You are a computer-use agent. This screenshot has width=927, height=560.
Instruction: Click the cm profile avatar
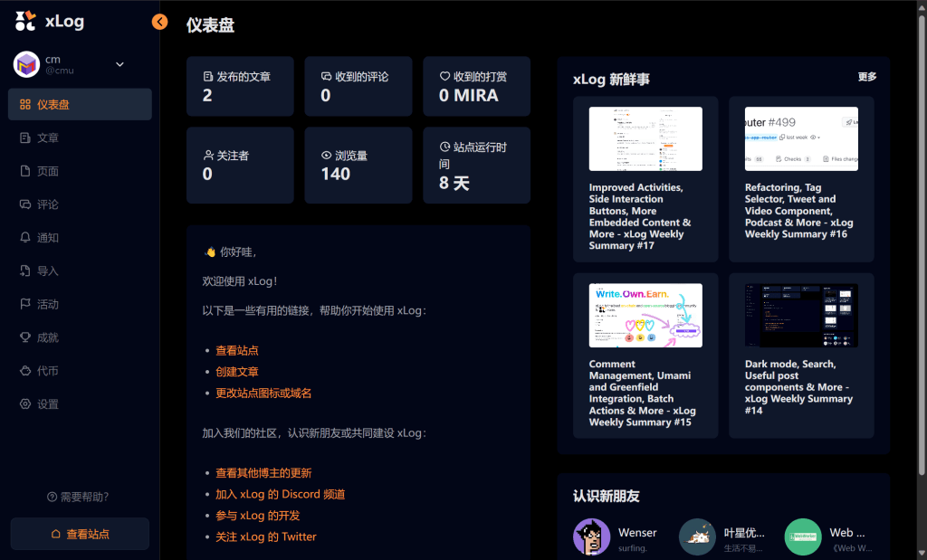26,64
